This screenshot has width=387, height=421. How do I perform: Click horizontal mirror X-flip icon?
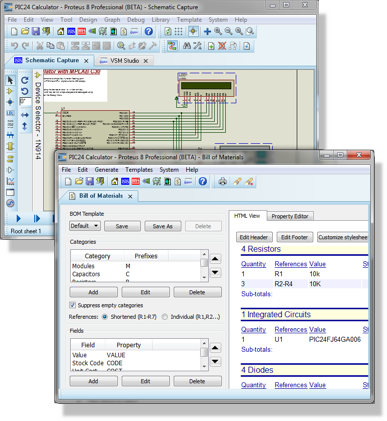point(25,115)
